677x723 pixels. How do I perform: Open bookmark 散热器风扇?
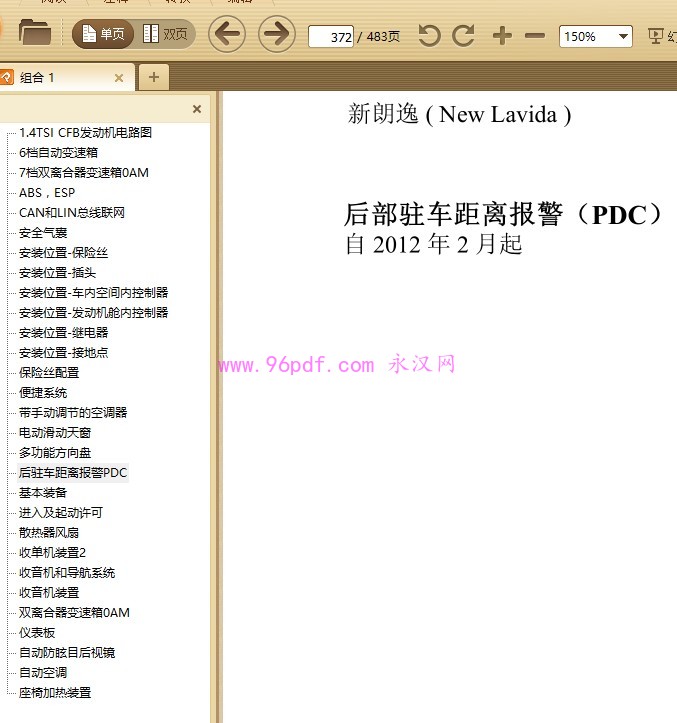point(49,533)
